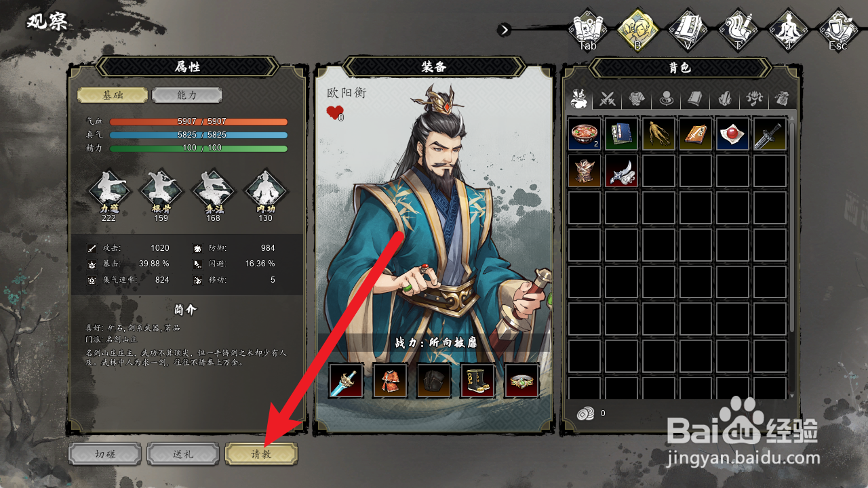Select the ginseng root item in backpack
This screenshot has width=868, height=488.
(x=658, y=134)
